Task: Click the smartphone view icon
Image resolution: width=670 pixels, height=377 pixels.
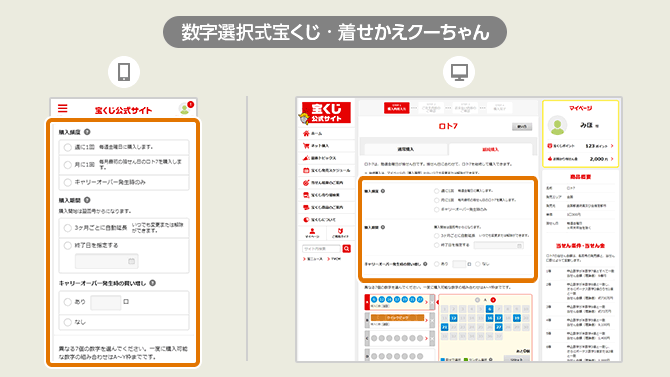Action: 124,72
